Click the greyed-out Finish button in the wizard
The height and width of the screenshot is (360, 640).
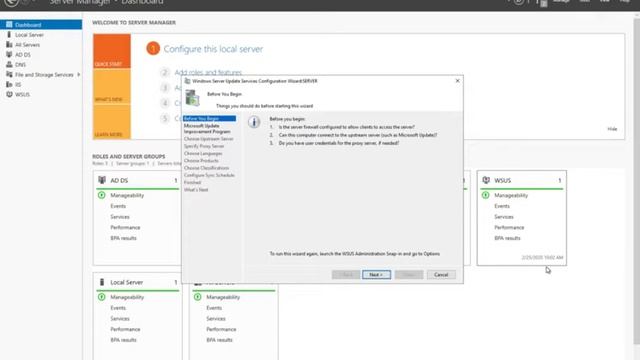pos(409,275)
